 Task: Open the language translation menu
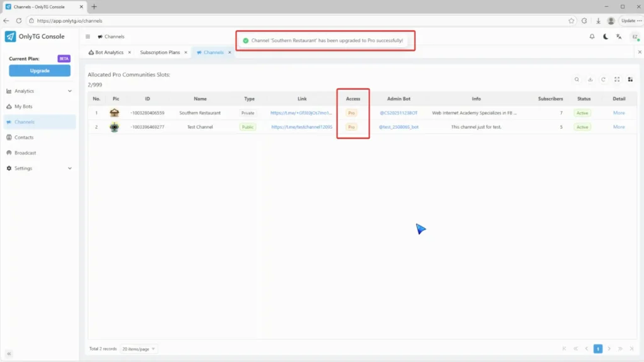(619, 36)
